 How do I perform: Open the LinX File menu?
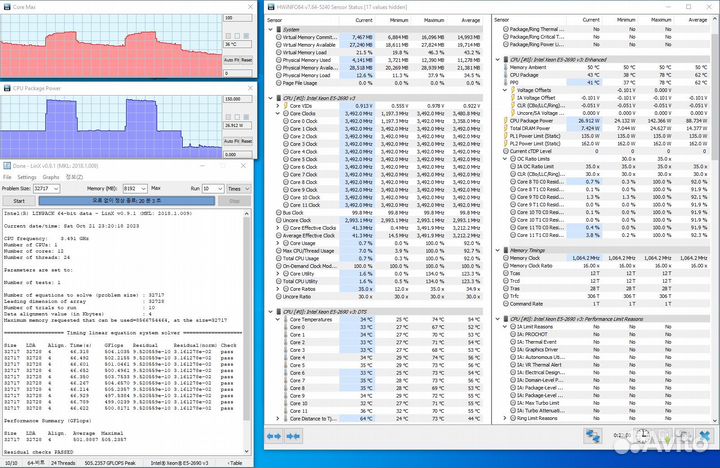tap(9, 176)
